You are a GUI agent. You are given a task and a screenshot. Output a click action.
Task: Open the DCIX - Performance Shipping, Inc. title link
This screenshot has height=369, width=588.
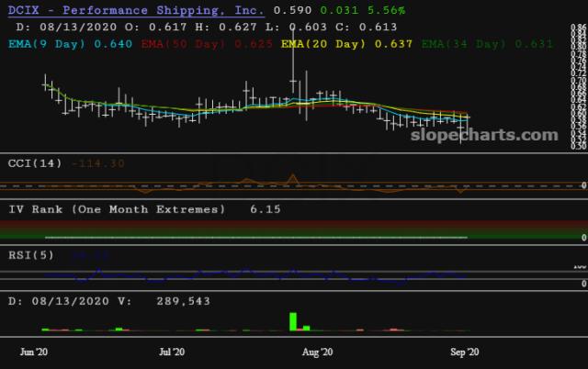(x=136, y=10)
